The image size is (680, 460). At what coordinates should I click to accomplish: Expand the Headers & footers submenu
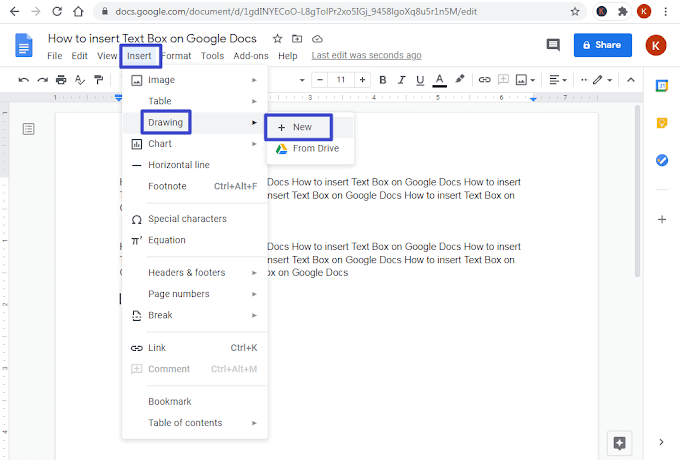(x=195, y=273)
